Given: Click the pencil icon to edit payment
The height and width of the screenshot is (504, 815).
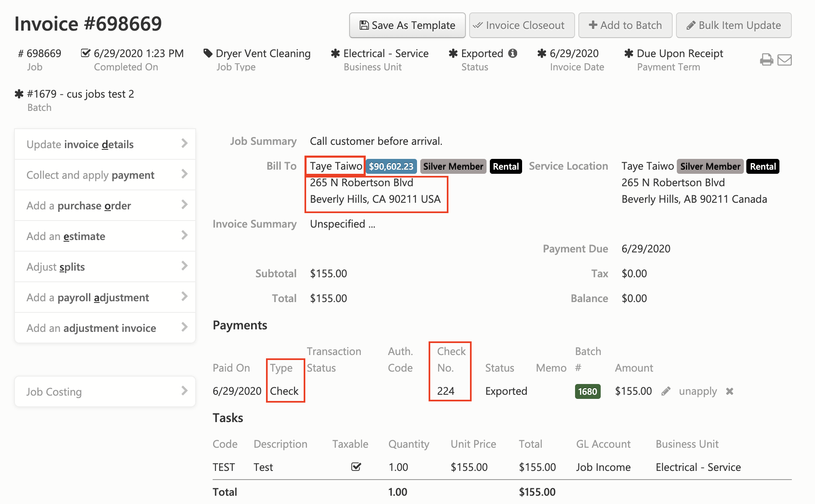Looking at the screenshot, I should tap(666, 391).
